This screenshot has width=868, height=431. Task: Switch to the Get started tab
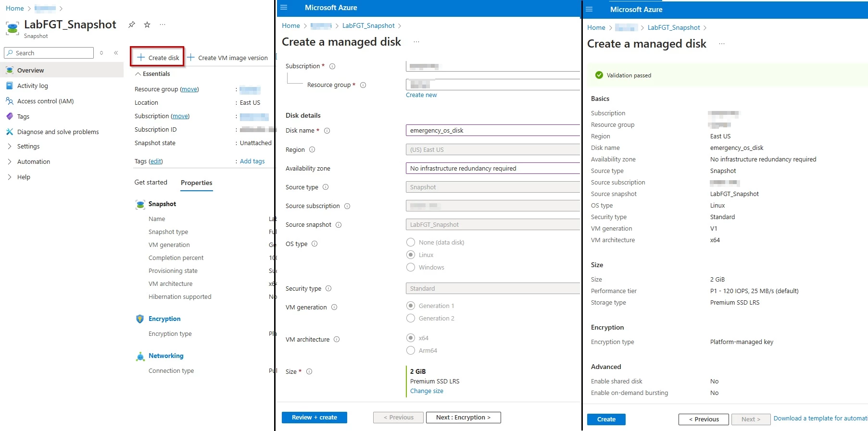pyautogui.click(x=151, y=182)
